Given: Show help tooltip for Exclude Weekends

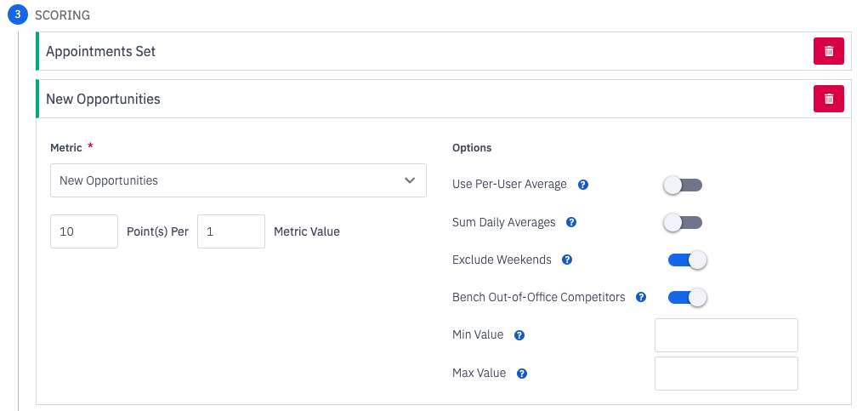Looking at the screenshot, I should (x=567, y=260).
